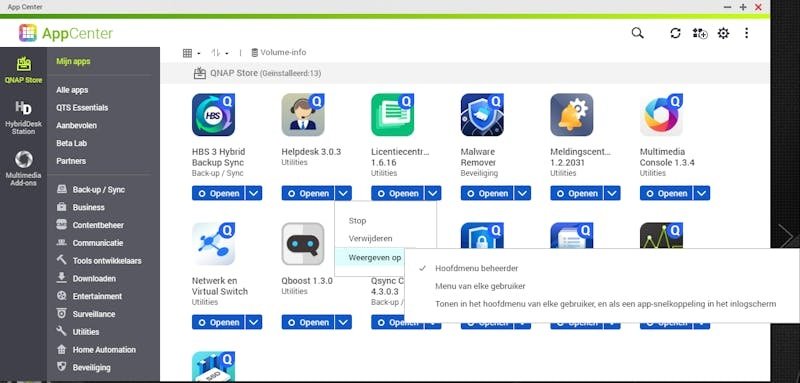The height and width of the screenshot is (383, 800).
Task: Expand HBS 3 Hybrid Backup Sync dropdown arrow
Action: click(x=254, y=193)
